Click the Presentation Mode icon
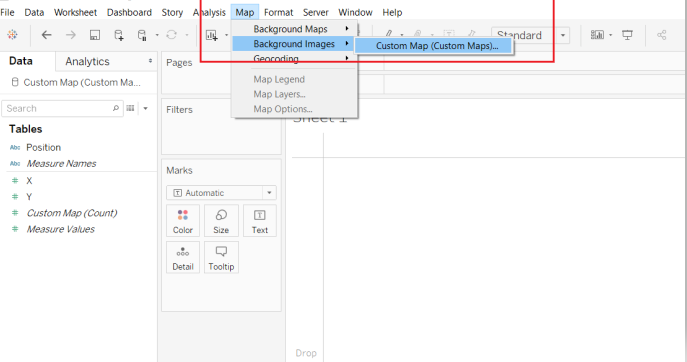This screenshot has height=362, width=687. coord(627,35)
